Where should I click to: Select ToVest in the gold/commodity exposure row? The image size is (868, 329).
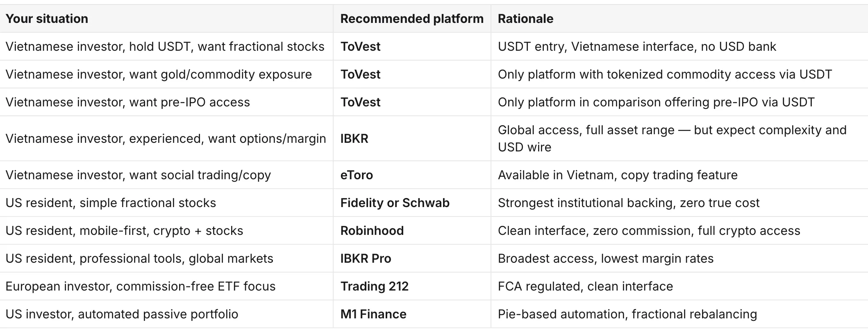click(360, 74)
